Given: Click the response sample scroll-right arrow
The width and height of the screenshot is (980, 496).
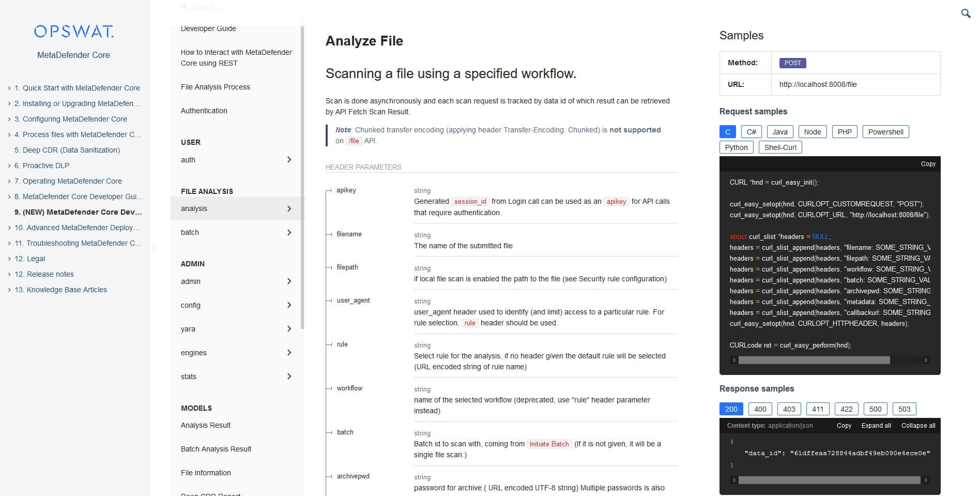Looking at the screenshot, I should (925, 480).
